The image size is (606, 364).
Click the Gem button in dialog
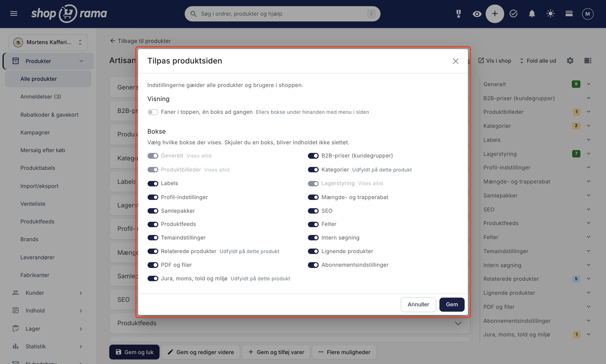(452, 304)
